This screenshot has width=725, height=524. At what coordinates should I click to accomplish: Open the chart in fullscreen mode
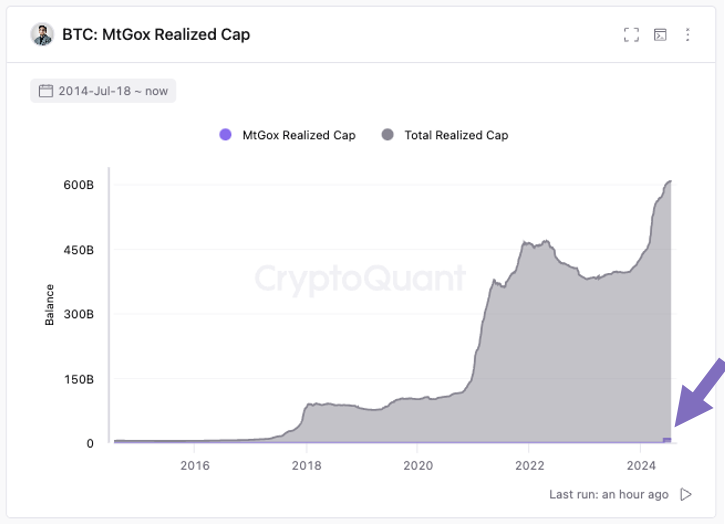click(631, 35)
